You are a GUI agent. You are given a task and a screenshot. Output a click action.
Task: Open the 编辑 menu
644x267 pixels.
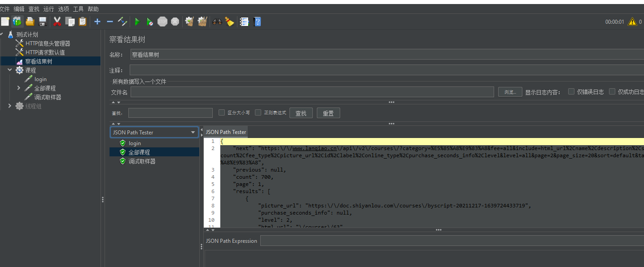(x=19, y=9)
